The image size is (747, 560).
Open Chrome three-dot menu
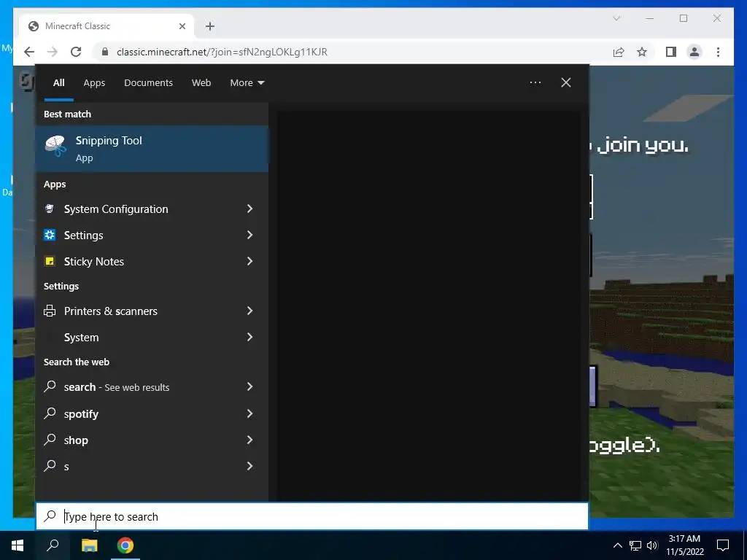pyautogui.click(x=718, y=52)
